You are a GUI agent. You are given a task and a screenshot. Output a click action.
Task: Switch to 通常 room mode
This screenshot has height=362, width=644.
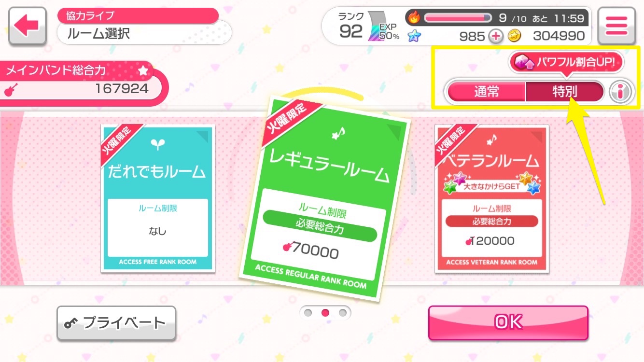(x=487, y=92)
